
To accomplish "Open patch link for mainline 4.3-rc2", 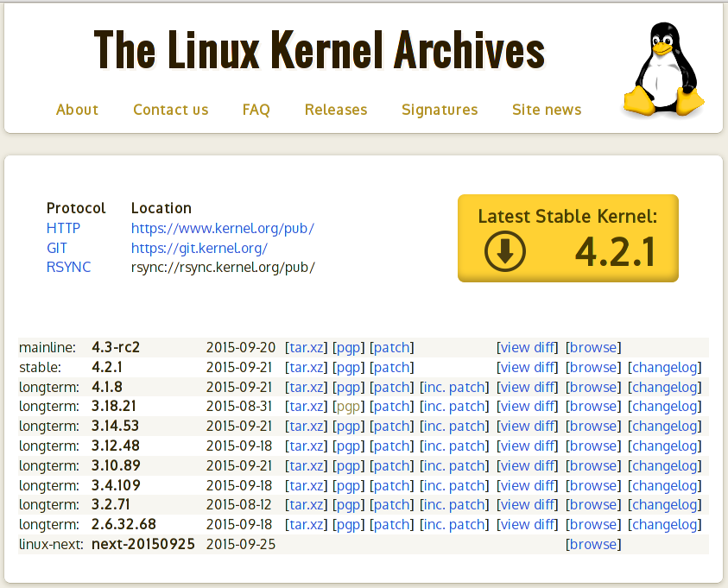I will click(x=391, y=347).
